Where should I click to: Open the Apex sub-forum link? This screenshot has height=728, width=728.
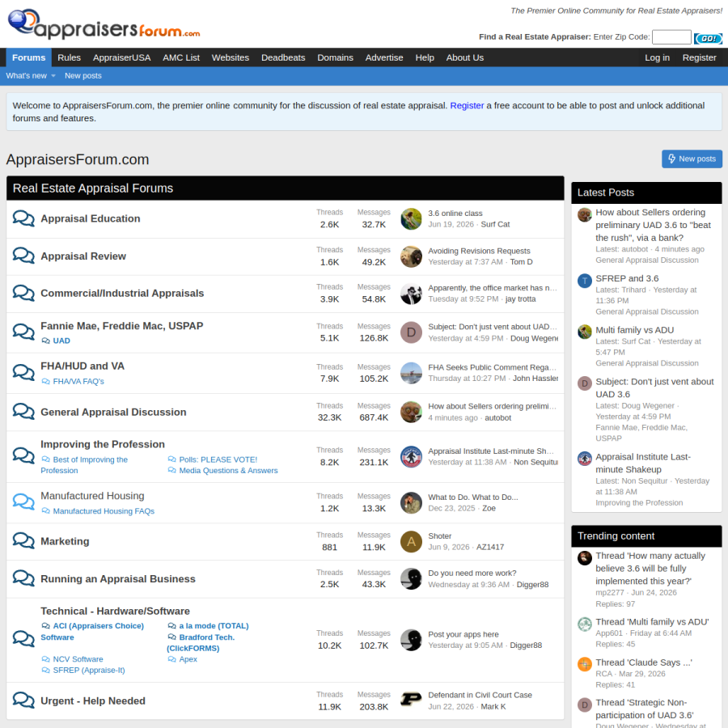[188, 658]
